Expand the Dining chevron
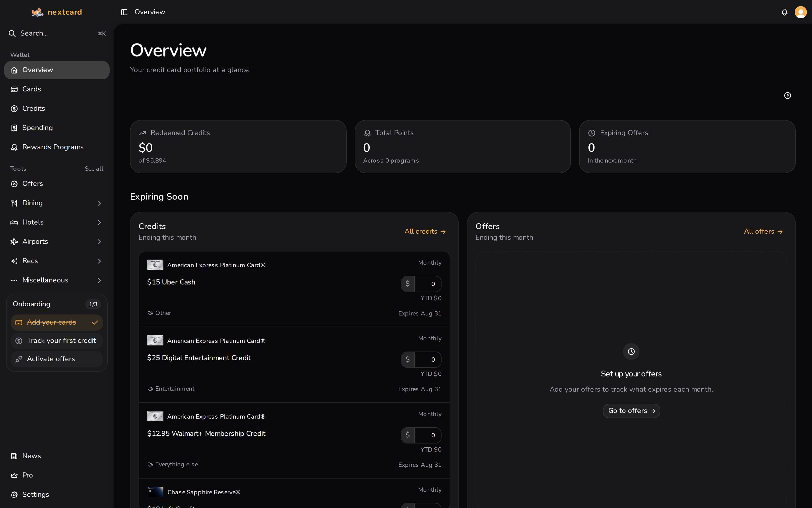This screenshot has height=508, width=812. tap(99, 203)
